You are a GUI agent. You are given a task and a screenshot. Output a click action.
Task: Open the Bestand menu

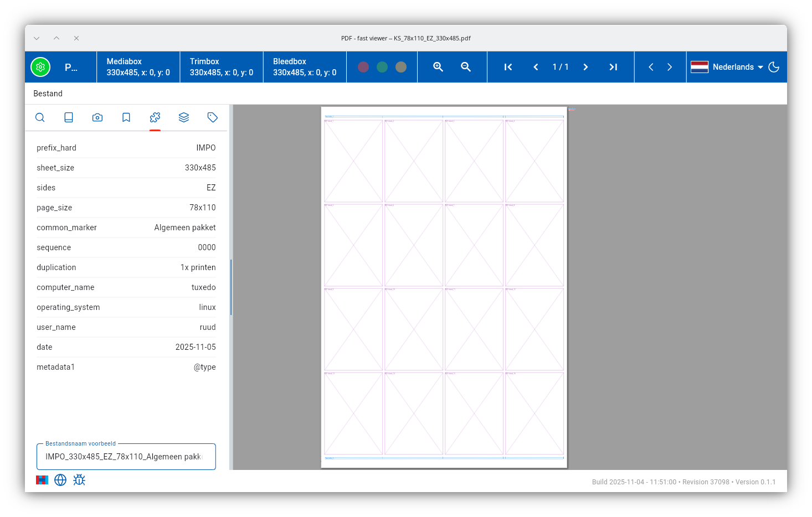coord(48,93)
